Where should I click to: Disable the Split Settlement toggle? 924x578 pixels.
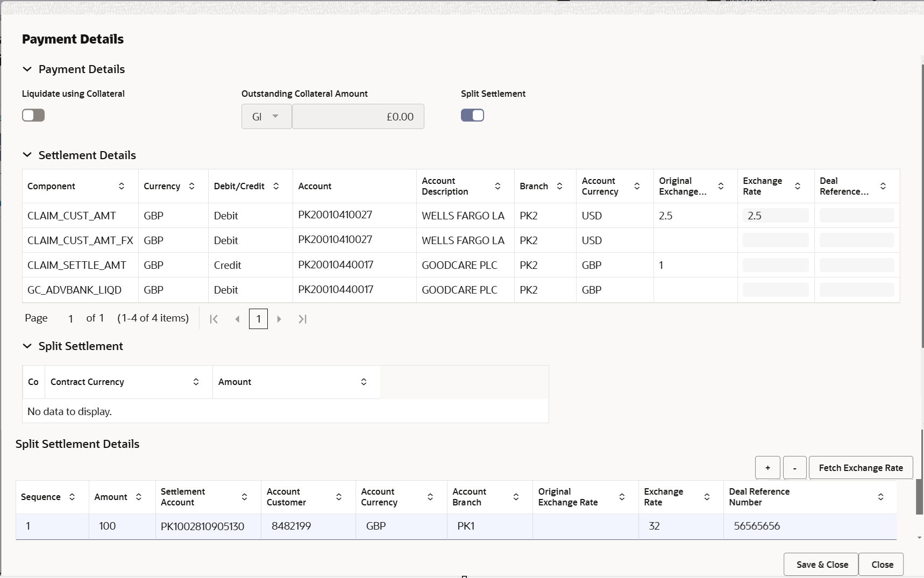(x=472, y=115)
